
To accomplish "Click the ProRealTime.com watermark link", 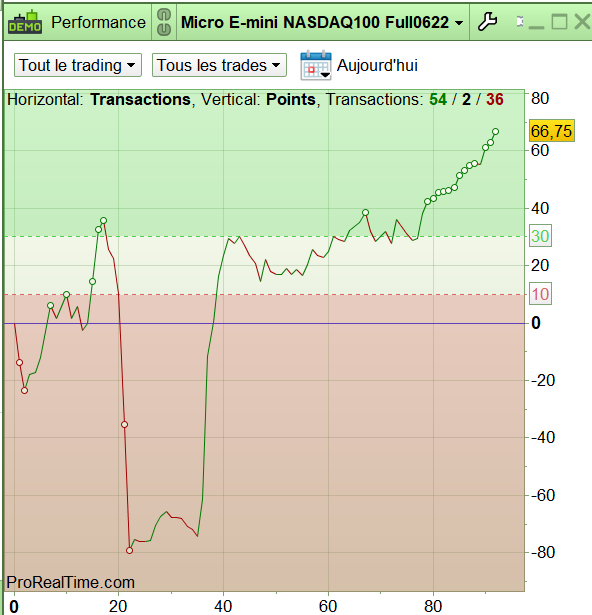I will pos(71,582).
